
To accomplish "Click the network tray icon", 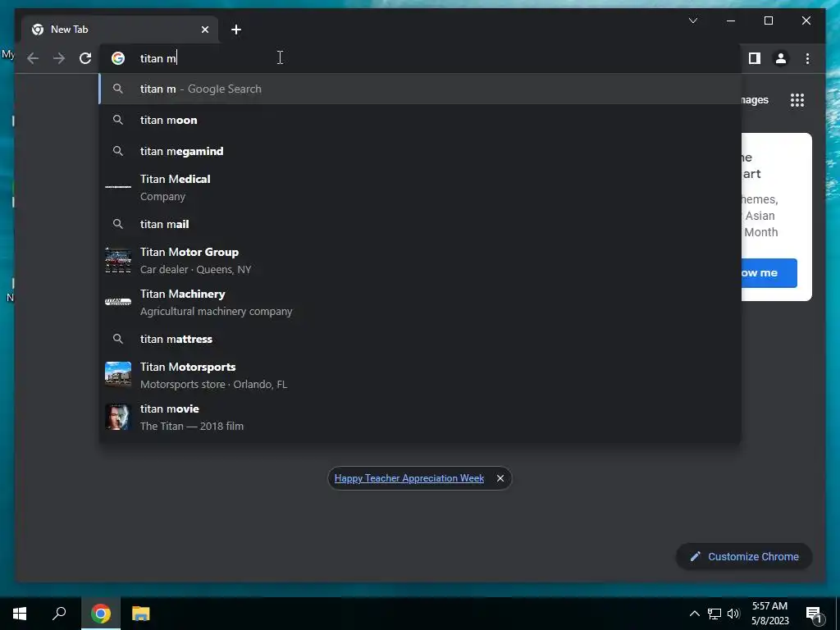I will point(714,614).
